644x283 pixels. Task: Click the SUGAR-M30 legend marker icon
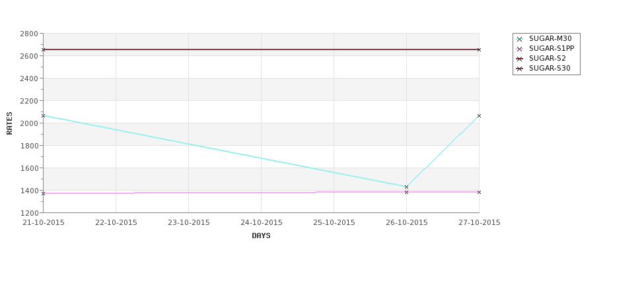520,40
